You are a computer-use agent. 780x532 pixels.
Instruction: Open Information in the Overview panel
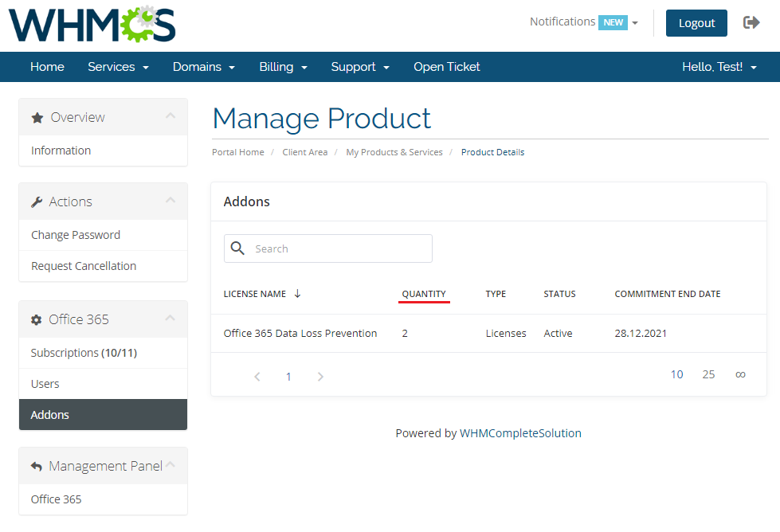pyautogui.click(x=103, y=151)
